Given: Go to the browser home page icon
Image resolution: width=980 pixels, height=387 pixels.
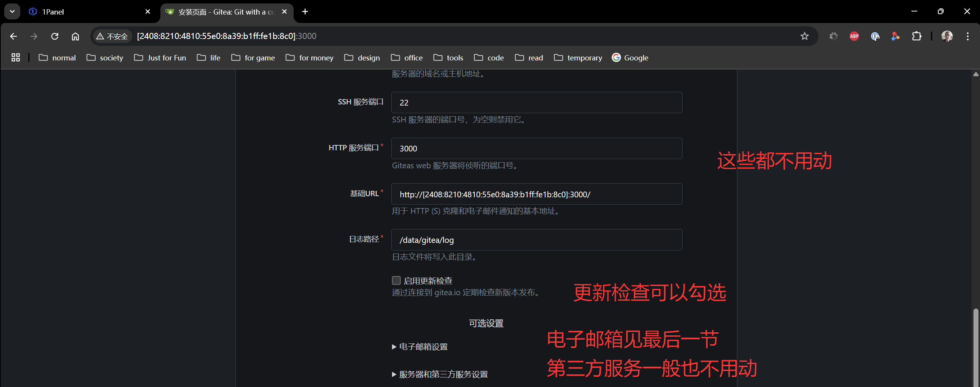Looking at the screenshot, I should (x=75, y=36).
